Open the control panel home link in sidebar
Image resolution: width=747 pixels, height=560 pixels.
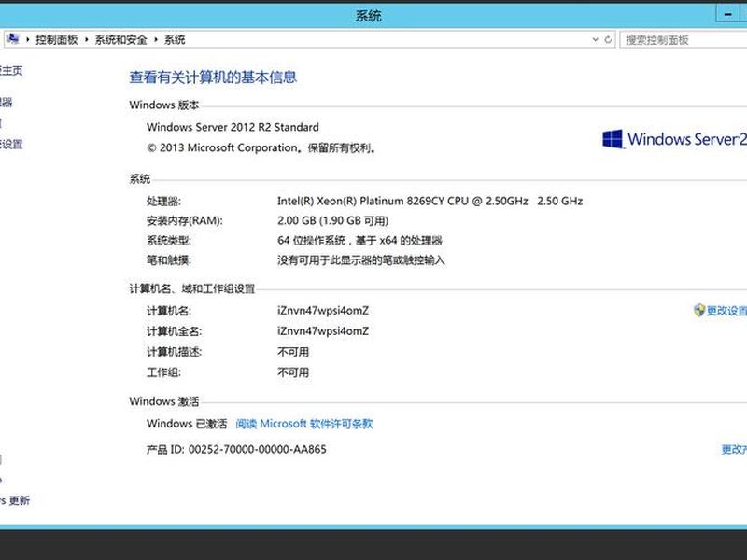11,71
